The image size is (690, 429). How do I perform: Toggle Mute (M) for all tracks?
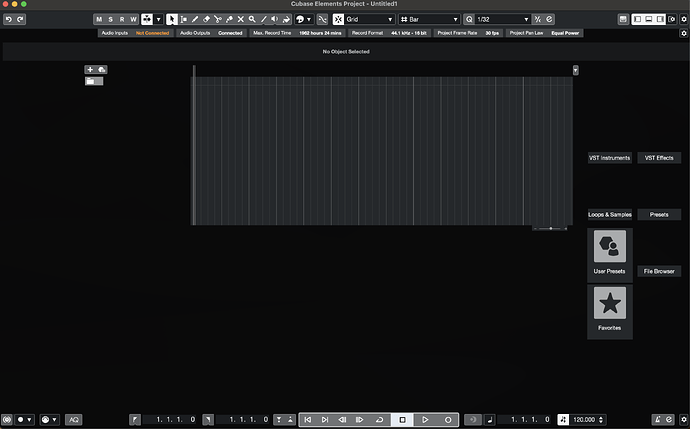coord(99,19)
